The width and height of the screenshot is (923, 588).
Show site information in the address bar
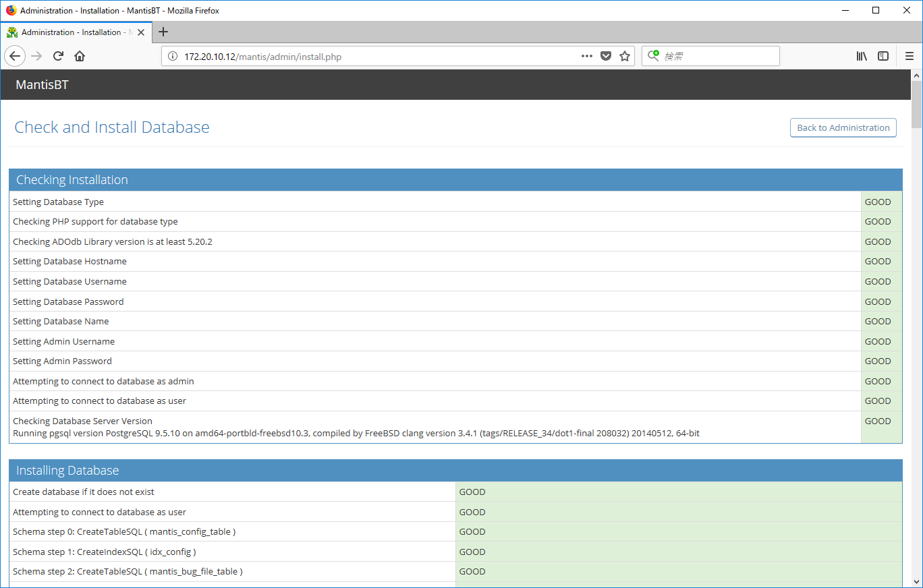(172, 56)
